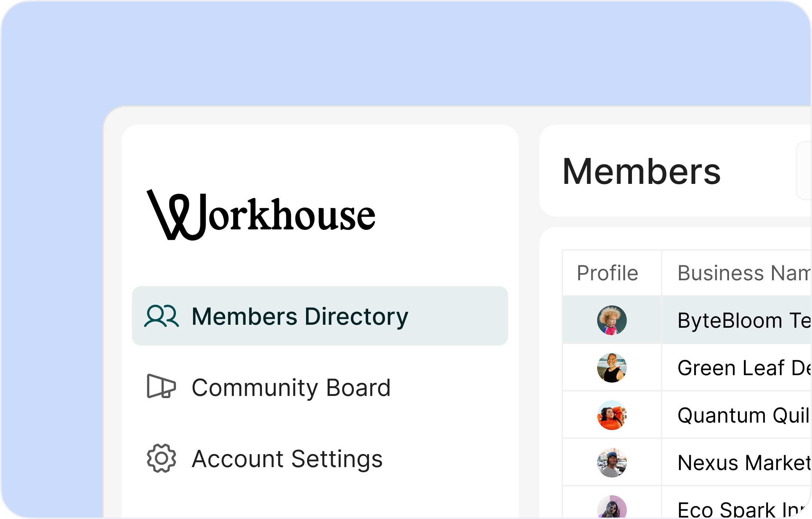Viewport: 812px width, 519px height.
Task: Open Account Settings from sidebar
Action: pyautogui.click(x=287, y=459)
